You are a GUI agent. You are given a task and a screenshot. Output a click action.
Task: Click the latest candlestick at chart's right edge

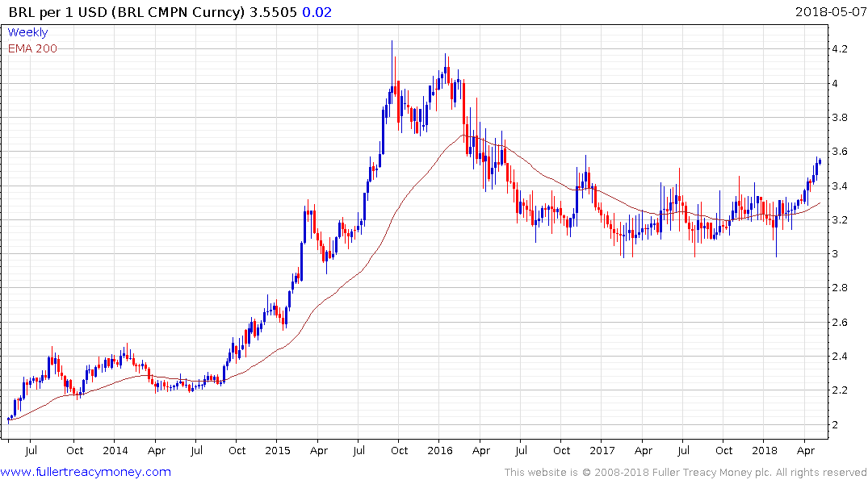click(x=820, y=161)
